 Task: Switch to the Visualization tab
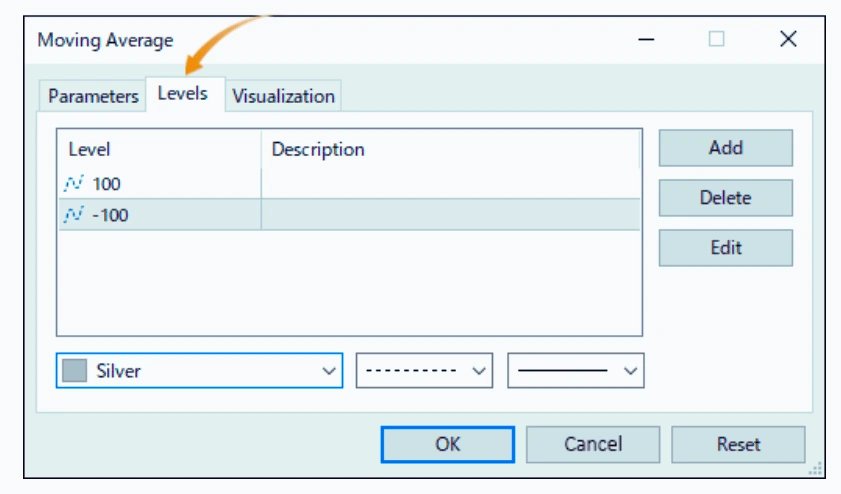pyautogui.click(x=283, y=96)
